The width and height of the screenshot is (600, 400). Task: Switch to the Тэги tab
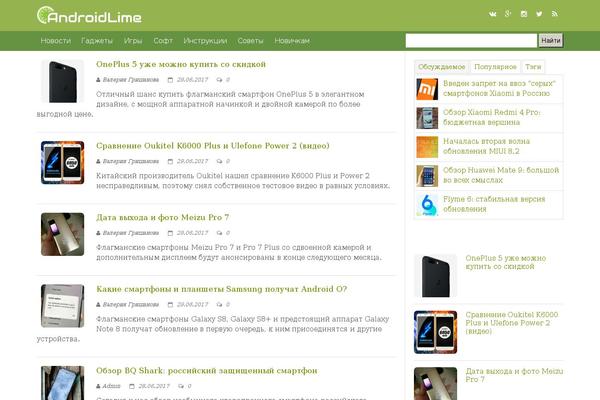click(533, 67)
